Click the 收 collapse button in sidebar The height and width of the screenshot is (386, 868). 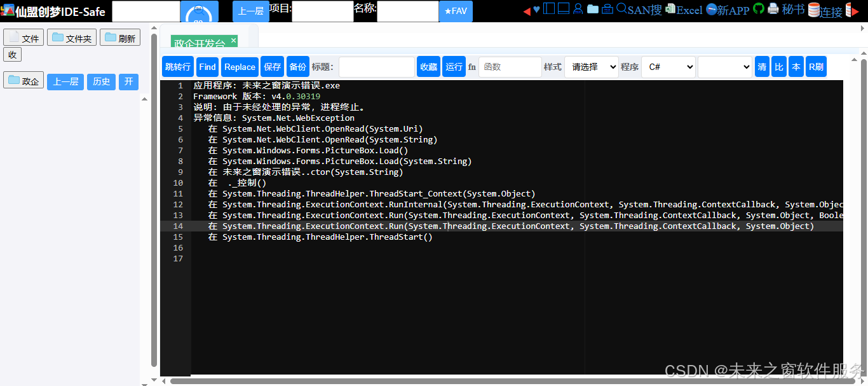click(13, 55)
